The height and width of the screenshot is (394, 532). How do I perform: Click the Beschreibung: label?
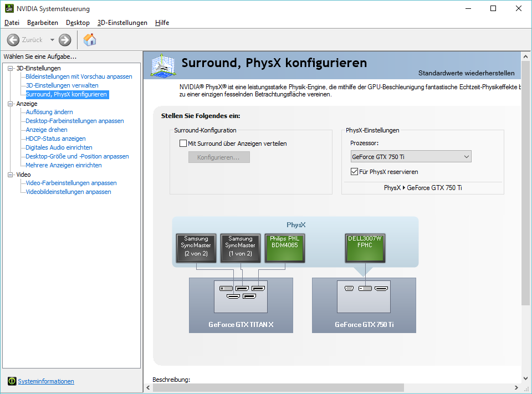click(x=171, y=380)
